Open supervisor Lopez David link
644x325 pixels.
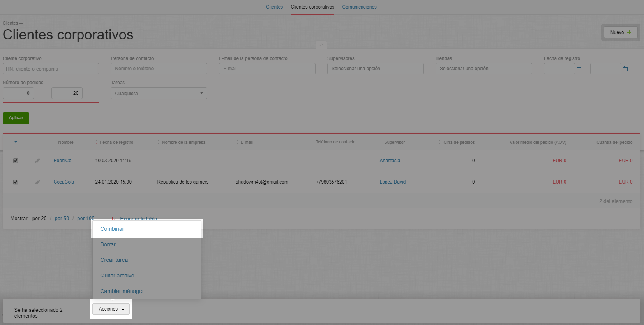tap(393, 182)
